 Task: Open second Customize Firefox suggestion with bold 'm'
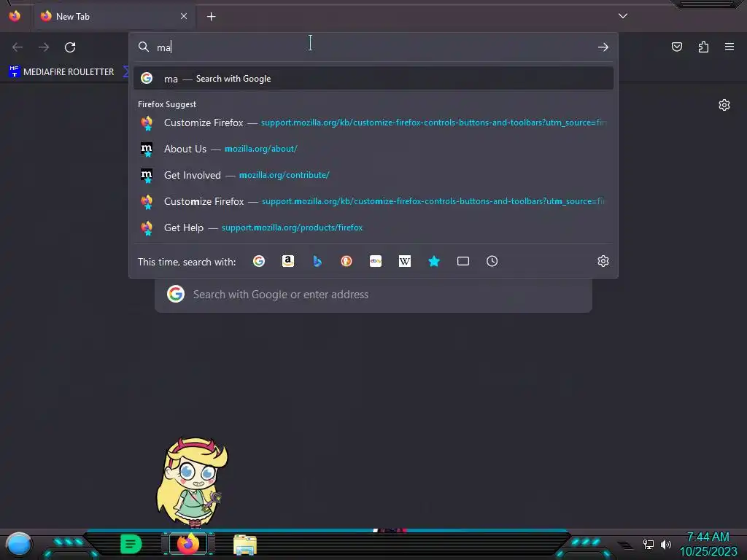(373, 201)
